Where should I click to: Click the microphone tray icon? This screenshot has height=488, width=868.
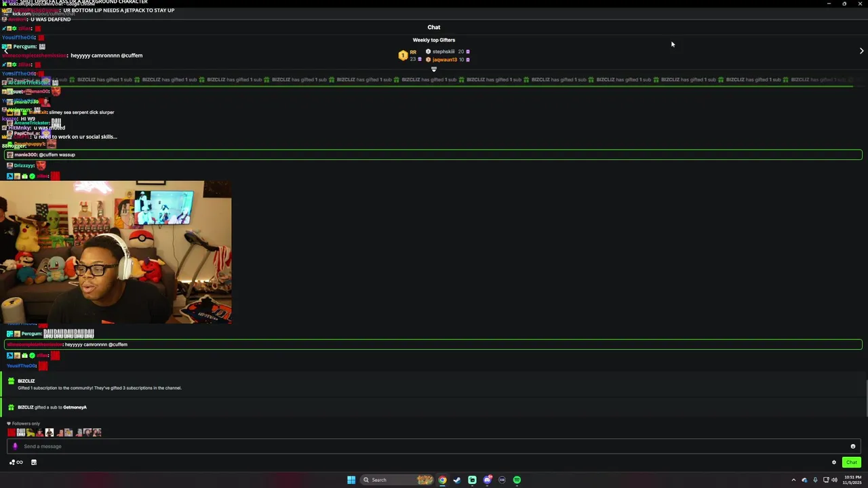(x=815, y=480)
